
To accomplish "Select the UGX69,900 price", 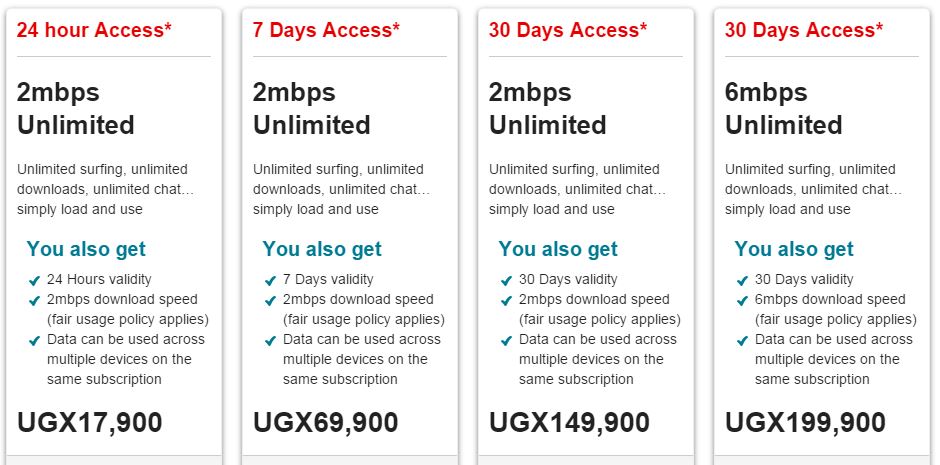I will 326,422.
